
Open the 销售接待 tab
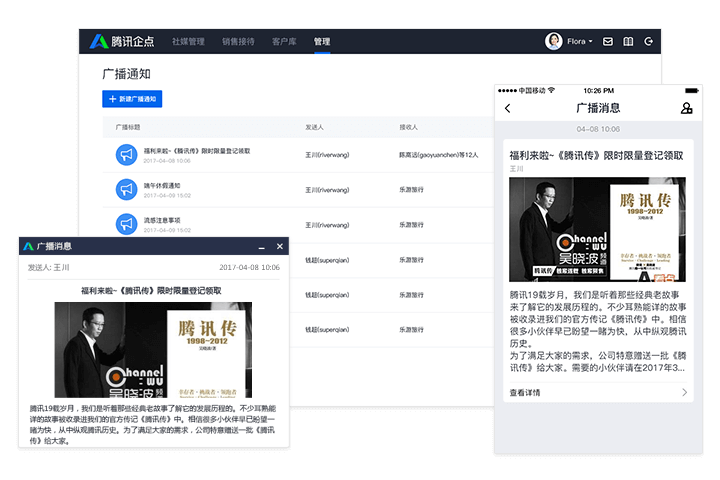238,41
